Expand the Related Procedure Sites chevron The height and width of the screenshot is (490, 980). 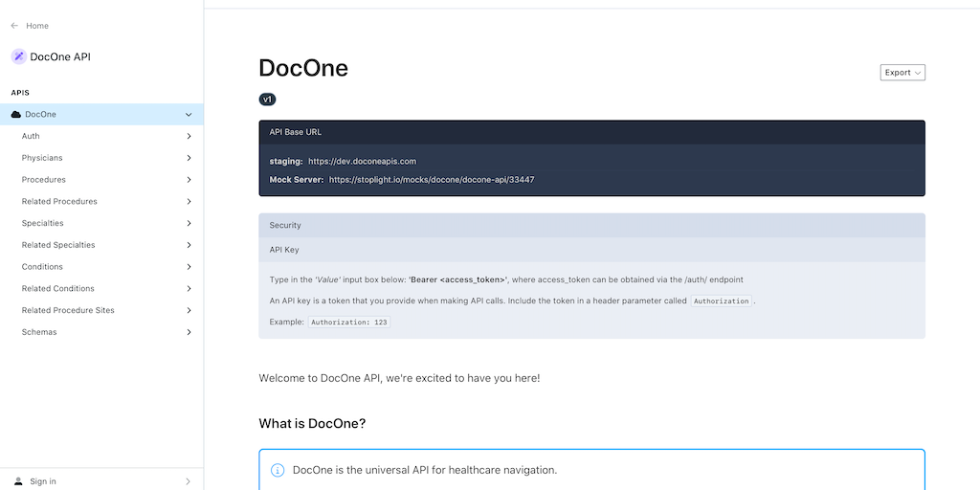[189, 311]
